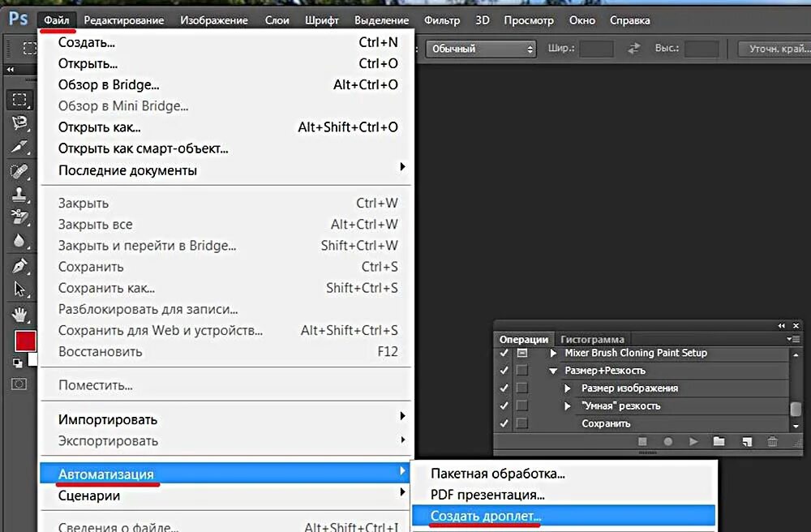The height and width of the screenshot is (532, 811).
Task: Create a new action icon
Action: (746, 442)
